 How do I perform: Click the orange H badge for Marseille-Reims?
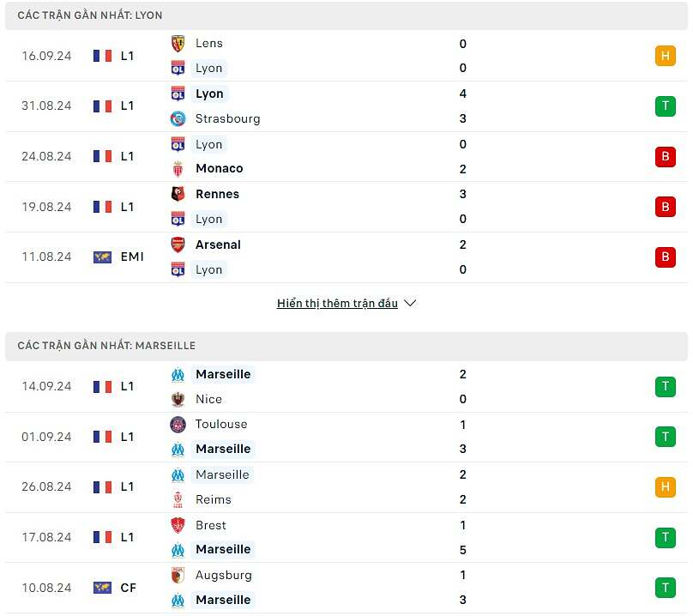point(665,487)
